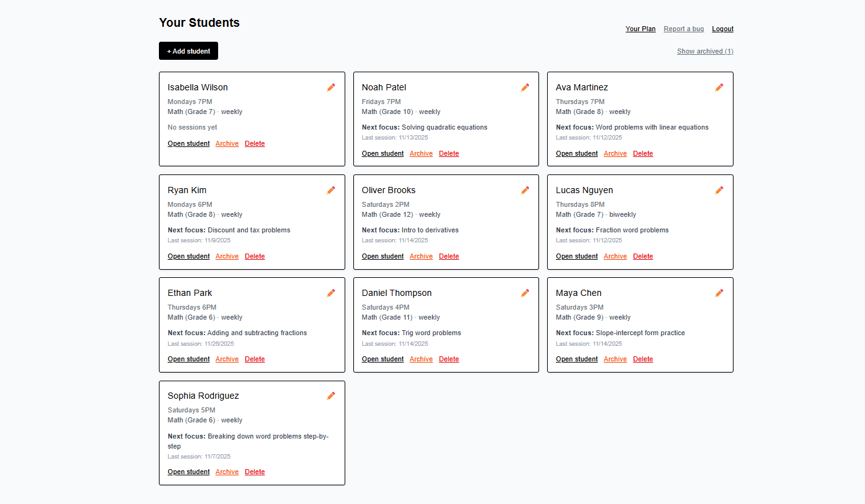Screen dimensions: 865x504
Task: Open Ethan Park's student page
Action: [188, 359]
